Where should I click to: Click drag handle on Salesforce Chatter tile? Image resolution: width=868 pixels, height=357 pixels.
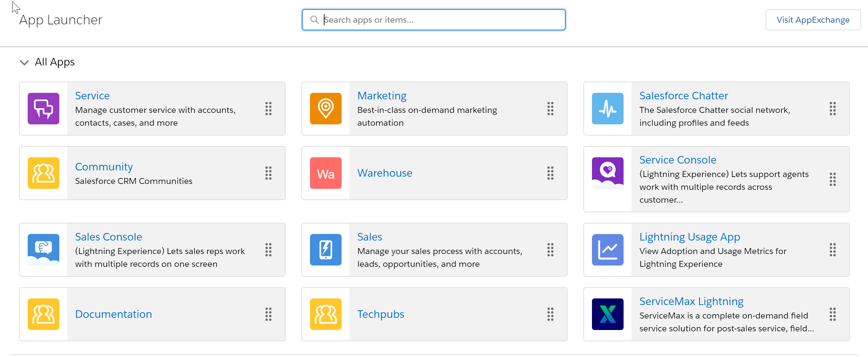pyautogui.click(x=832, y=109)
